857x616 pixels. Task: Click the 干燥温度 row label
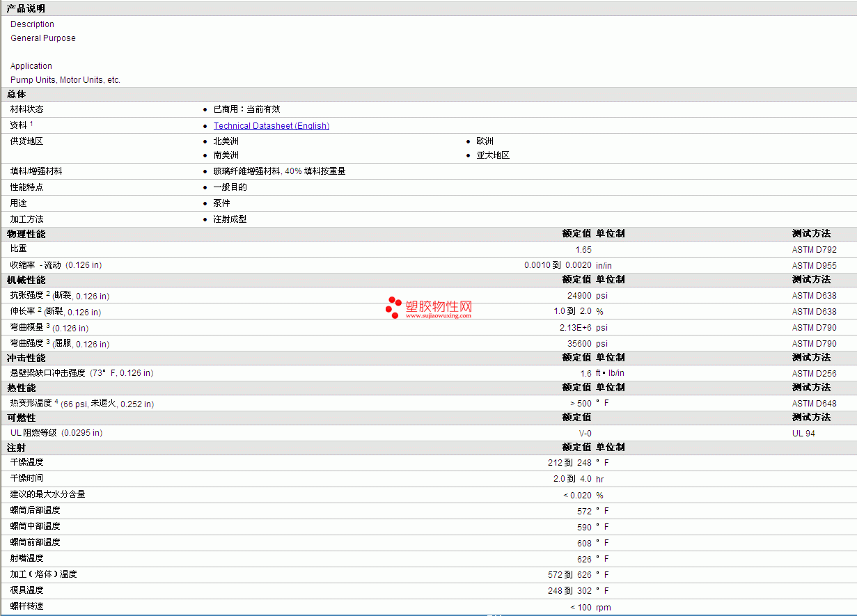(x=26, y=462)
